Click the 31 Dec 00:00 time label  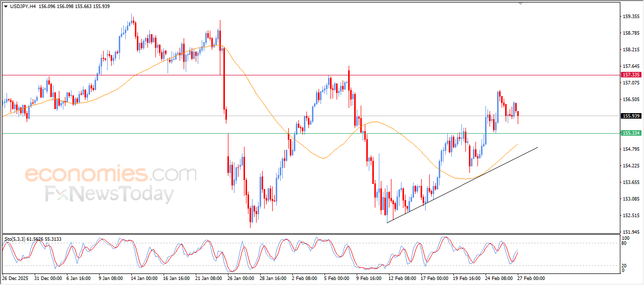point(48,278)
